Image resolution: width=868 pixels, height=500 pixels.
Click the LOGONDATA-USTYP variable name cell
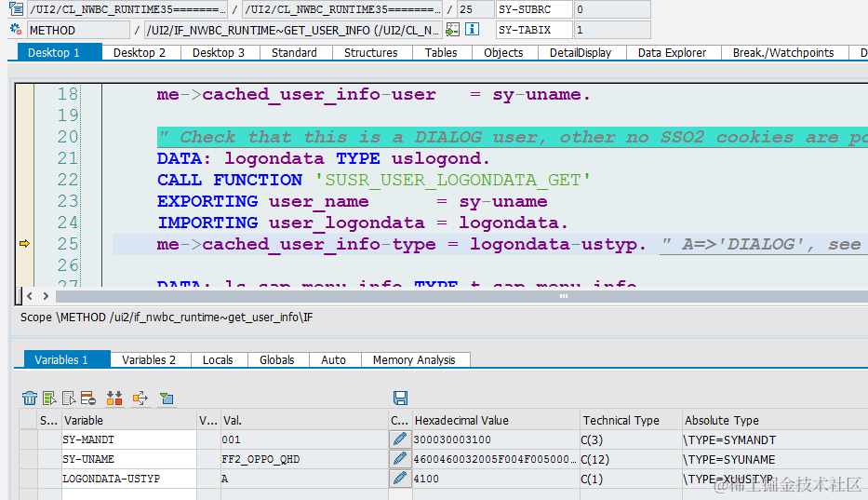click(129, 479)
